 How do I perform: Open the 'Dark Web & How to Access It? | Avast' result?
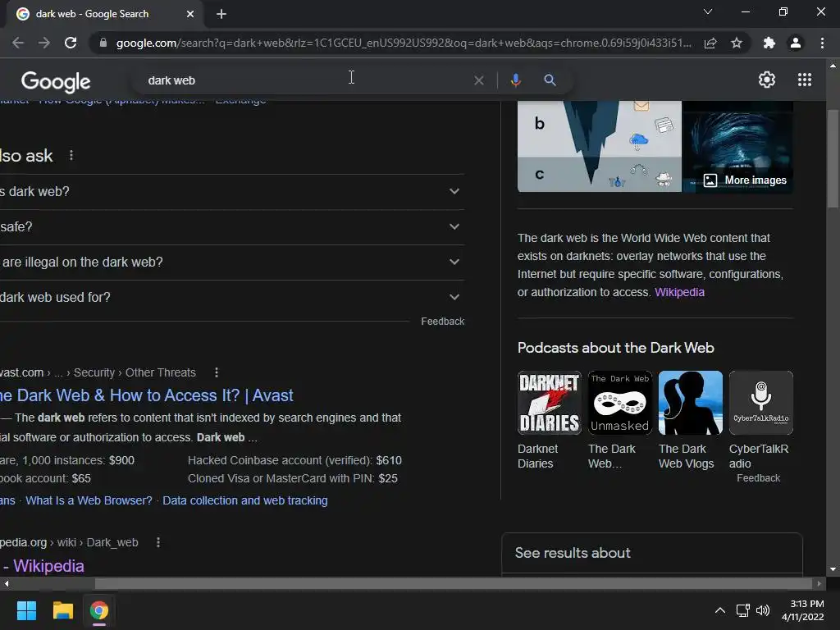pos(147,395)
